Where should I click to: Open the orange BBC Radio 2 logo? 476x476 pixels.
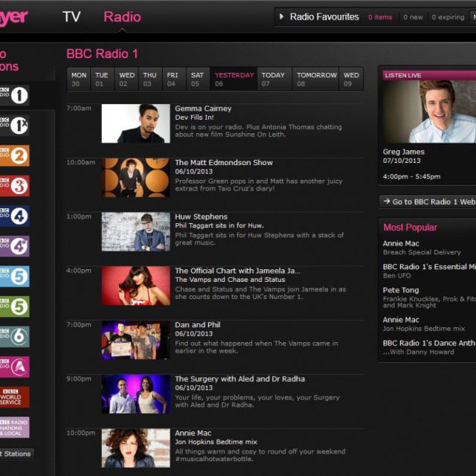pos(15,155)
